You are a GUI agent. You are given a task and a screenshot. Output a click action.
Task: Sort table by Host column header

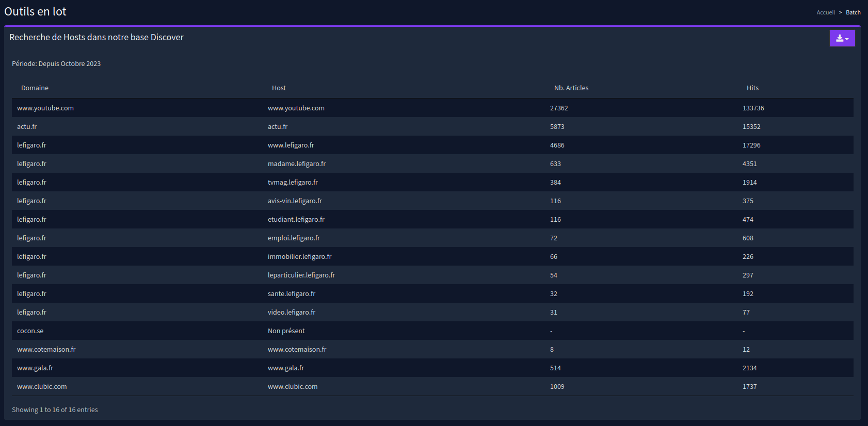tap(279, 88)
